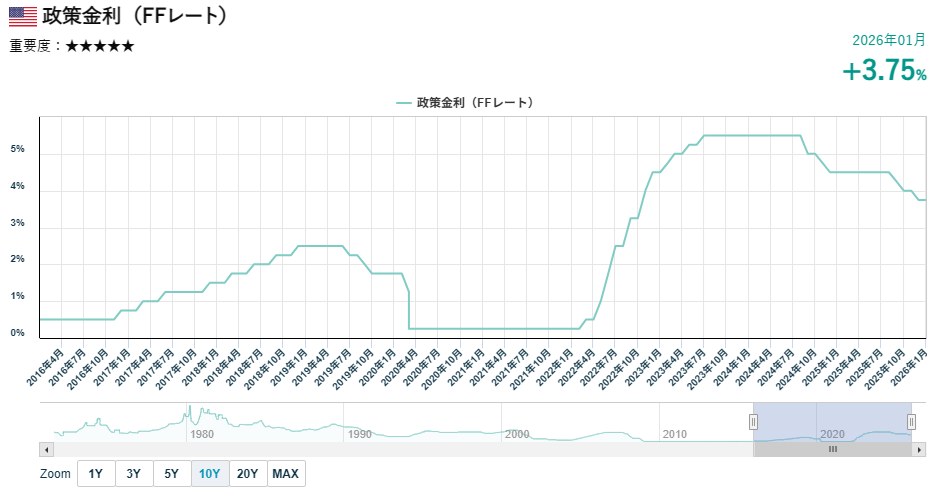Show the MAX time range
This screenshot has height=492, width=937.
tap(286, 473)
